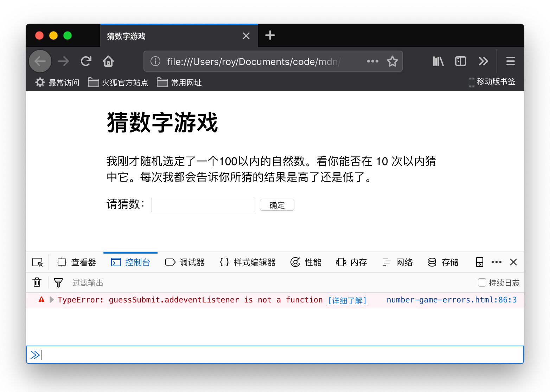Open the Firefox Library panel

pos(438,61)
